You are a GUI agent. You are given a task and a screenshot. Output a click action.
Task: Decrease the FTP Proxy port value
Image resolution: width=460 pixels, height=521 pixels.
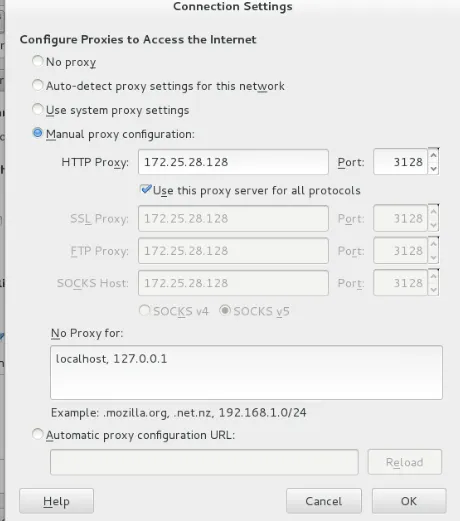pyautogui.click(x=433, y=257)
